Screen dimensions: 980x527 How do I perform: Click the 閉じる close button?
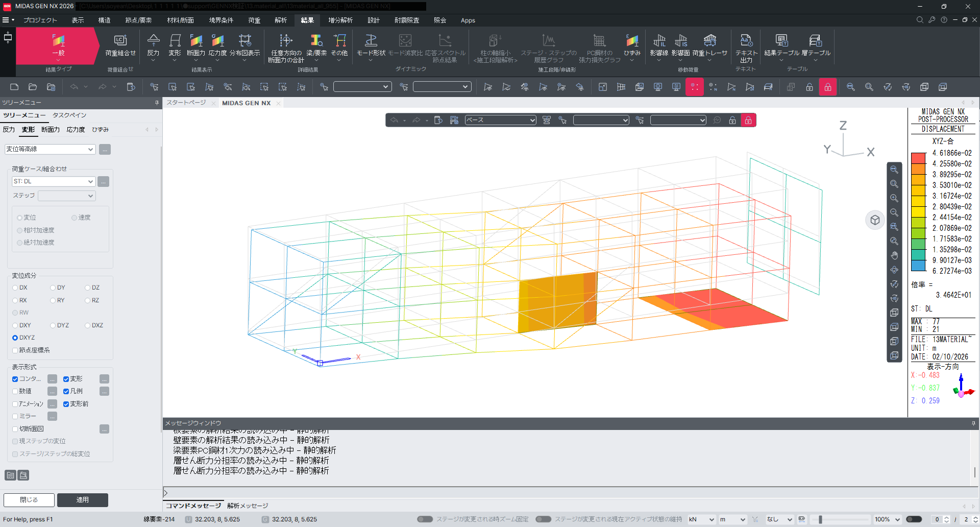[29, 500]
